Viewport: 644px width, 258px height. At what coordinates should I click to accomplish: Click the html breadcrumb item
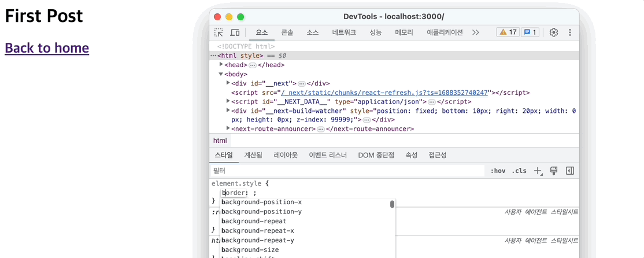pos(220,141)
